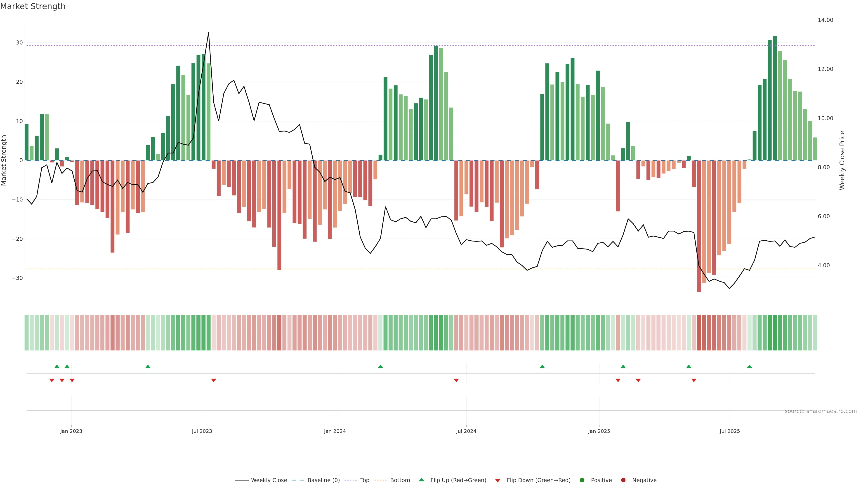Viewport: 868px width, 488px height.
Task: Click the green Flip Up triangle legend icon
Action: tap(421, 480)
